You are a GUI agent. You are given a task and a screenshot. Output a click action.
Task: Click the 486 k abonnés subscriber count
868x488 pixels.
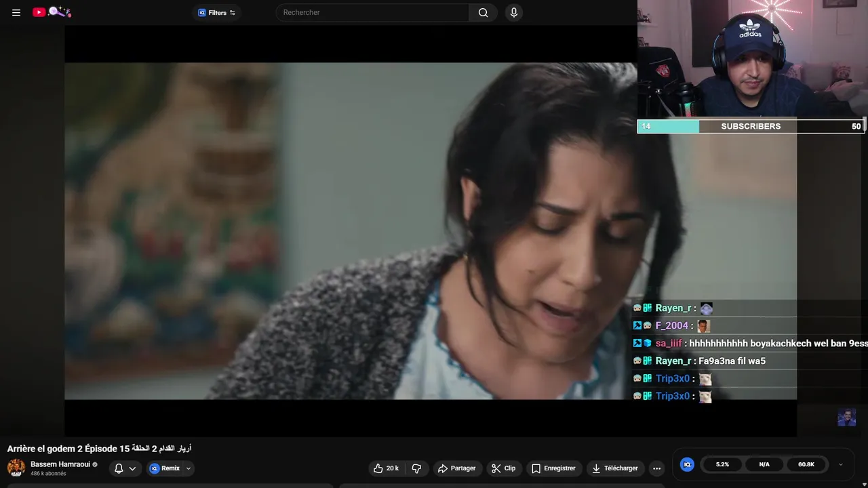click(48, 474)
